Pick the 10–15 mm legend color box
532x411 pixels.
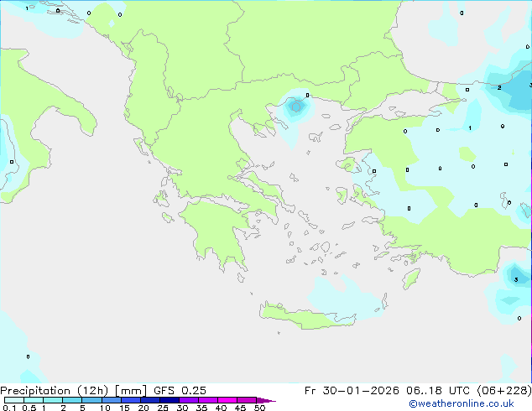[112, 400]
